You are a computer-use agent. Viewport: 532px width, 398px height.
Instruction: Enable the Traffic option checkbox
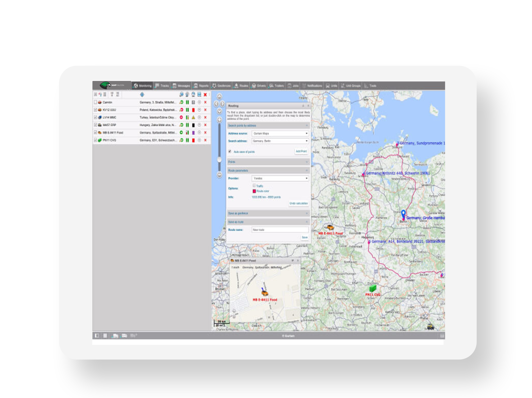point(254,185)
